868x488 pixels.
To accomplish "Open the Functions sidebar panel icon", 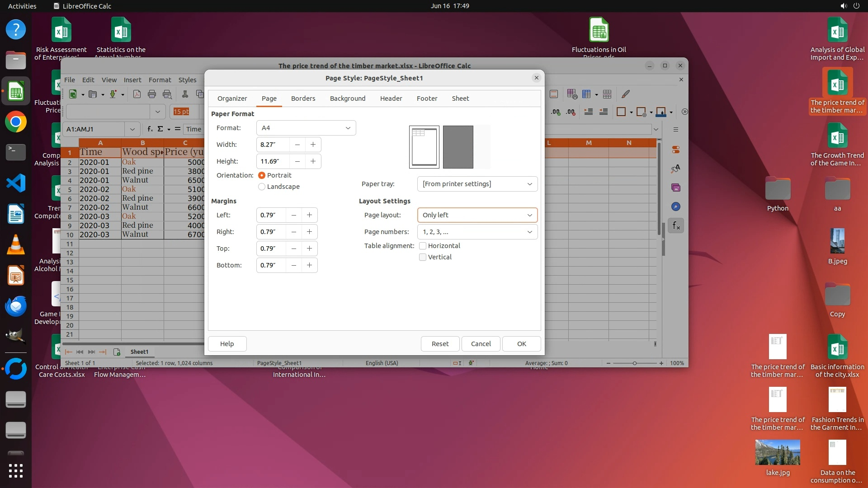I will pyautogui.click(x=676, y=225).
